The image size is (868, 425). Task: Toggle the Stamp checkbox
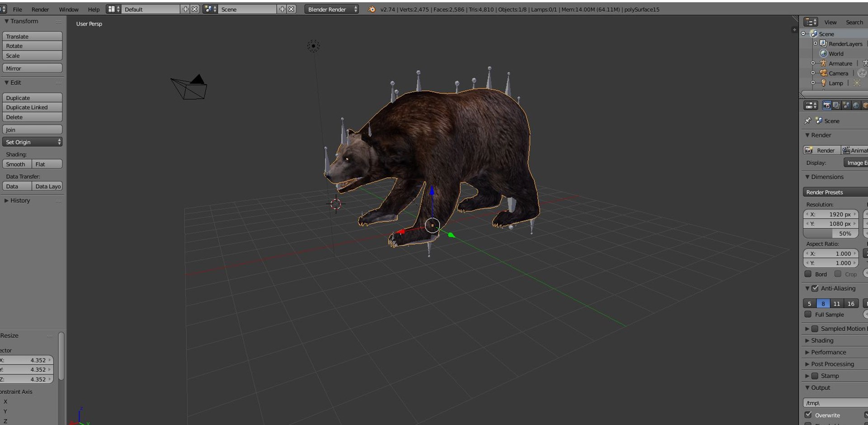[x=815, y=376]
